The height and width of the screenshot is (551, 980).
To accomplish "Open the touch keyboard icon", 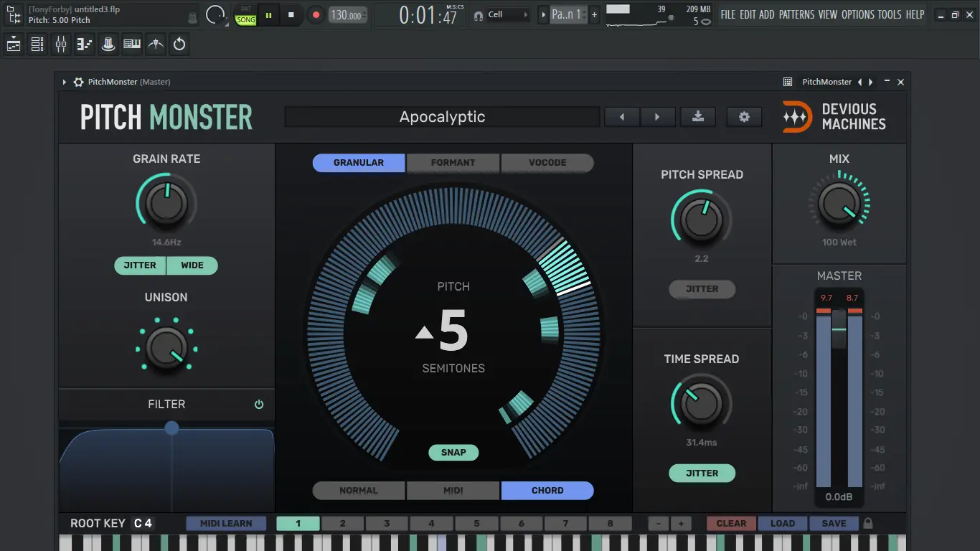I will 132,44.
